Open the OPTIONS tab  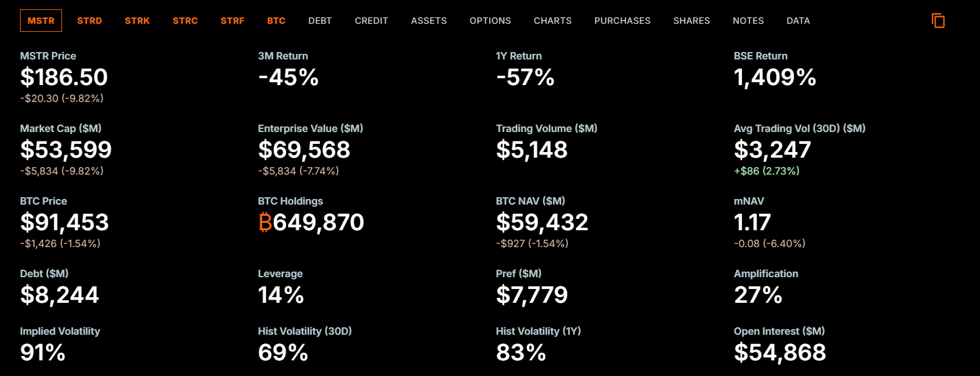(490, 21)
